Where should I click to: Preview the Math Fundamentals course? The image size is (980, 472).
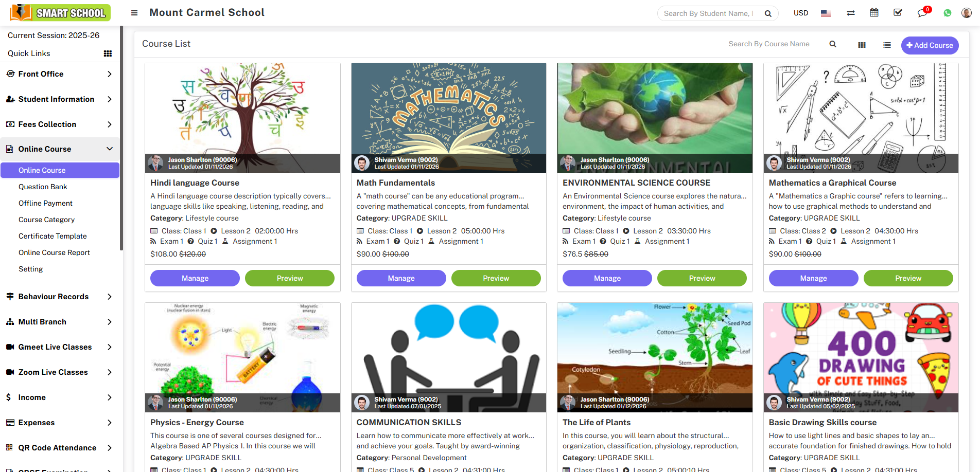point(496,278)
